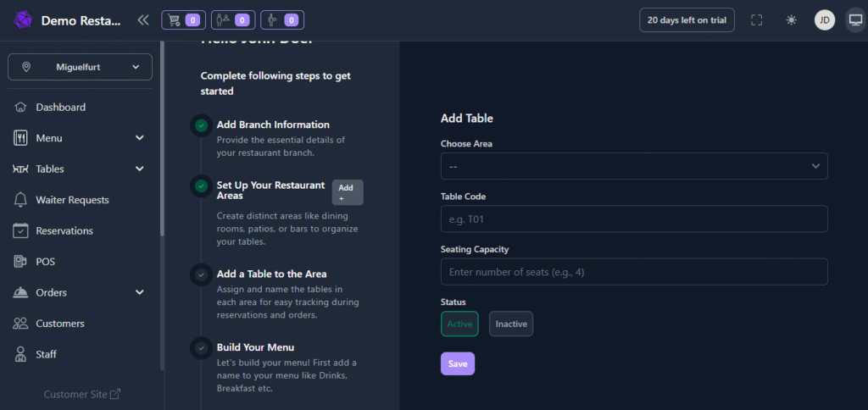Click the Table Code input field

[x=633, y=219]
